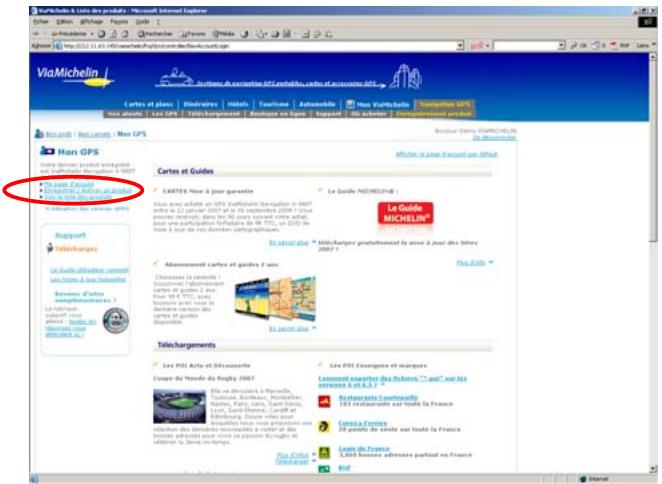Open the Les GPS submenu item
This screenshot has width=662, height=484.
[164, 114]
